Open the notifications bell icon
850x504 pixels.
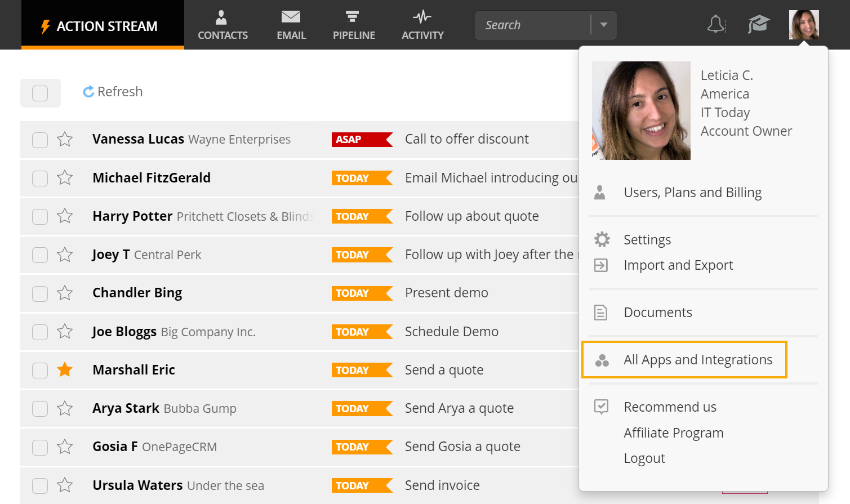[716, 24]
